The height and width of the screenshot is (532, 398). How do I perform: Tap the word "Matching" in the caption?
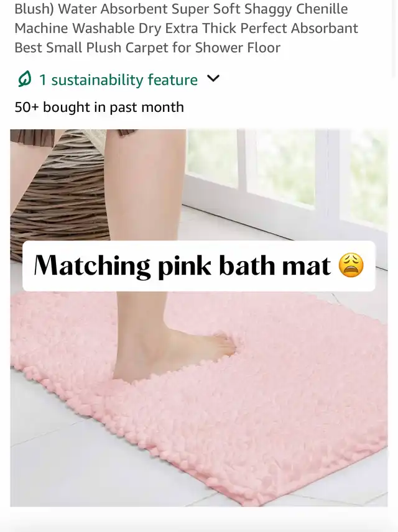point(93,265)
